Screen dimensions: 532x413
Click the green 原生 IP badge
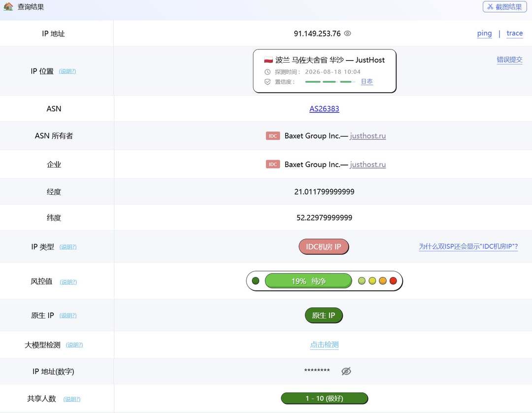(x=324, y=315)
